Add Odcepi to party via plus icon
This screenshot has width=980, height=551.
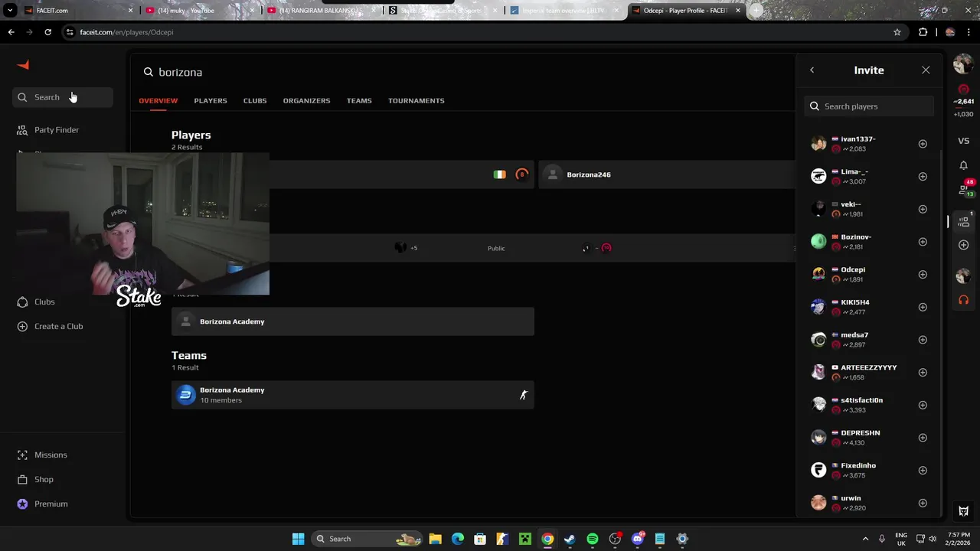click(923, 275)
